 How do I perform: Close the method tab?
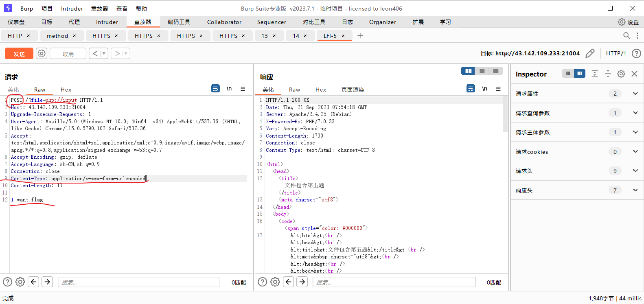(x=74, y=36)
